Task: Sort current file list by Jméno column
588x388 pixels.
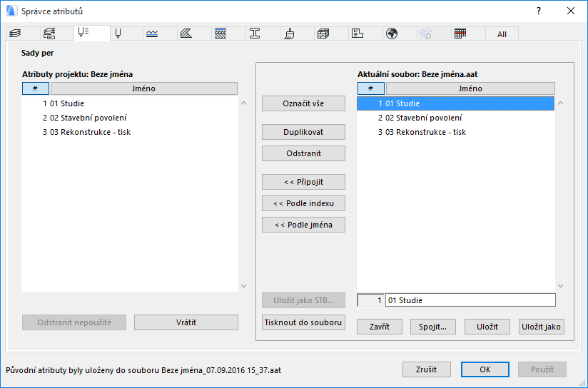Action: pos(470,88)
